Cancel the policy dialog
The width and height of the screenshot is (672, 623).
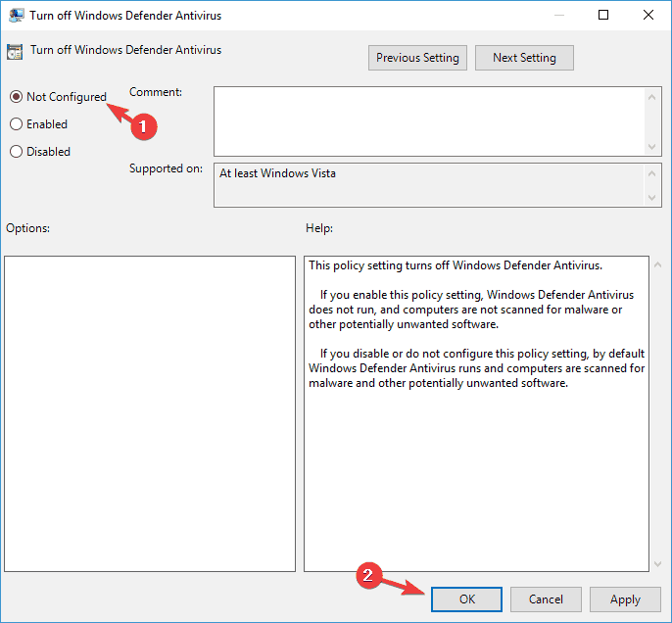(x=546, y=599)
